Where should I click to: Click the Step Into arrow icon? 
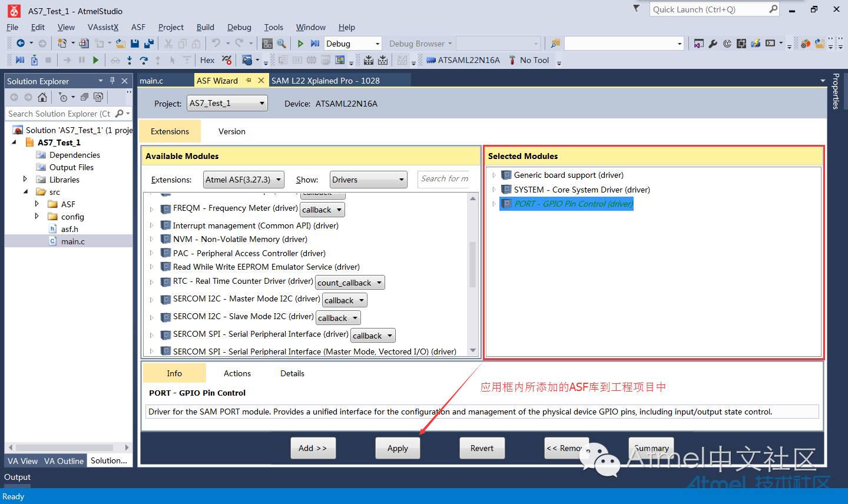(130, 59)
